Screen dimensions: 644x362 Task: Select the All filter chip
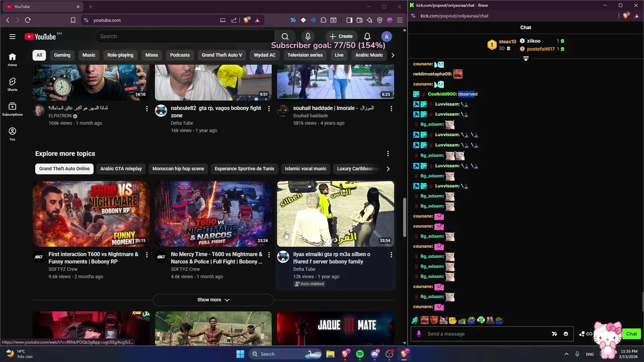click(39, 55)
